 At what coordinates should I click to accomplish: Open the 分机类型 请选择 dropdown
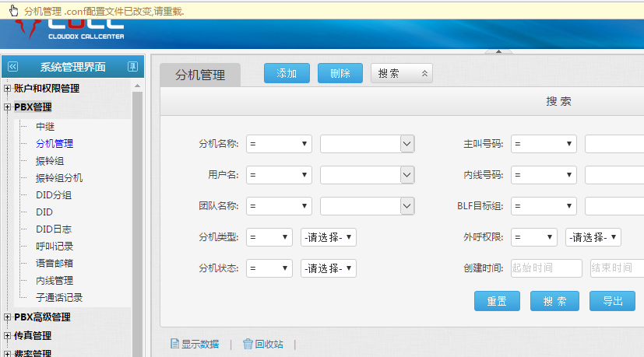point(329,237)
